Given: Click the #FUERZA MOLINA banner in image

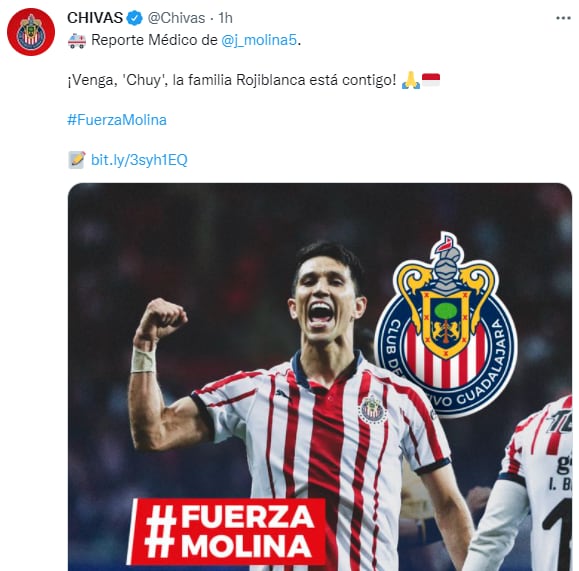Looking at the screenshot, I should [227, 531].
